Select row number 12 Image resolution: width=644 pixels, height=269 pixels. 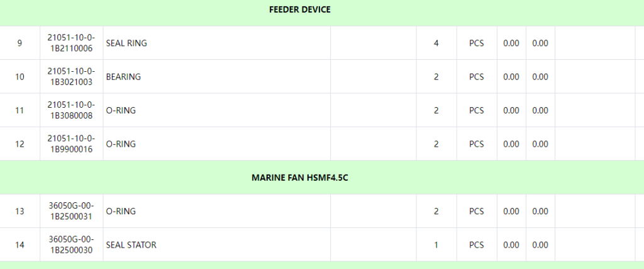(x=19, y=144)
